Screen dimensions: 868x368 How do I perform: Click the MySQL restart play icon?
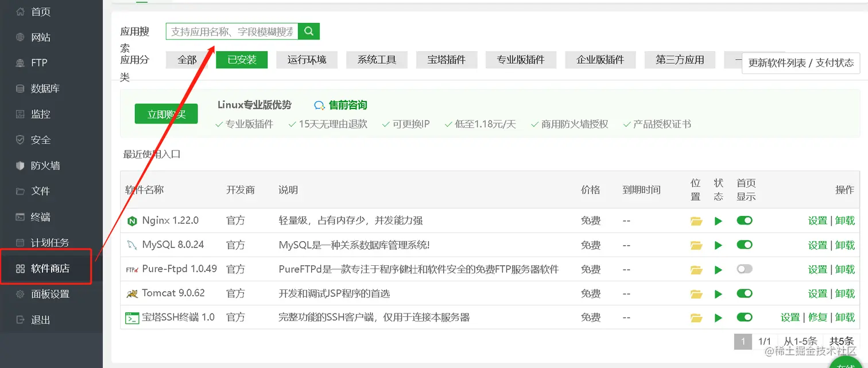point(718,245)
